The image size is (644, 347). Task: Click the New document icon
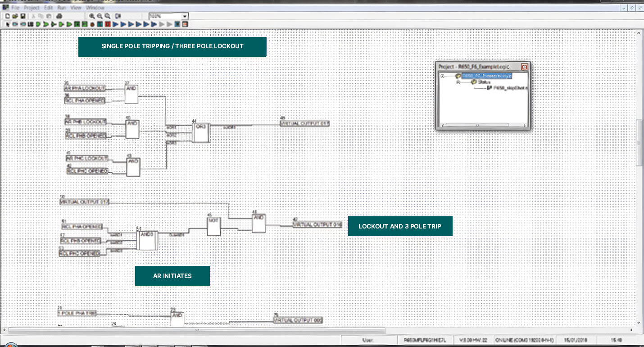8,16
